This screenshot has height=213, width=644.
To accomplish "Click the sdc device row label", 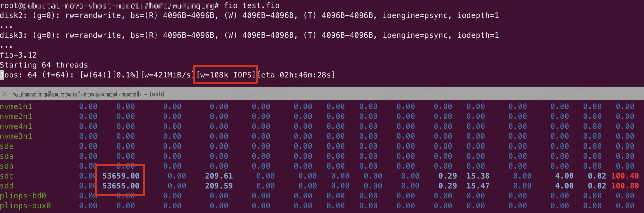I will (7, 176).
